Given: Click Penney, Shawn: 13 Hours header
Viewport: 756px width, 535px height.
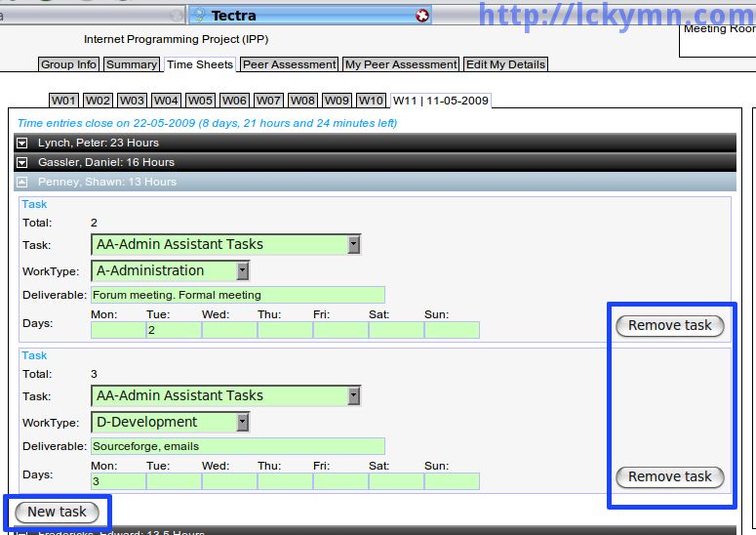Looking at the screenshot, I should click(x=375, y=182).
